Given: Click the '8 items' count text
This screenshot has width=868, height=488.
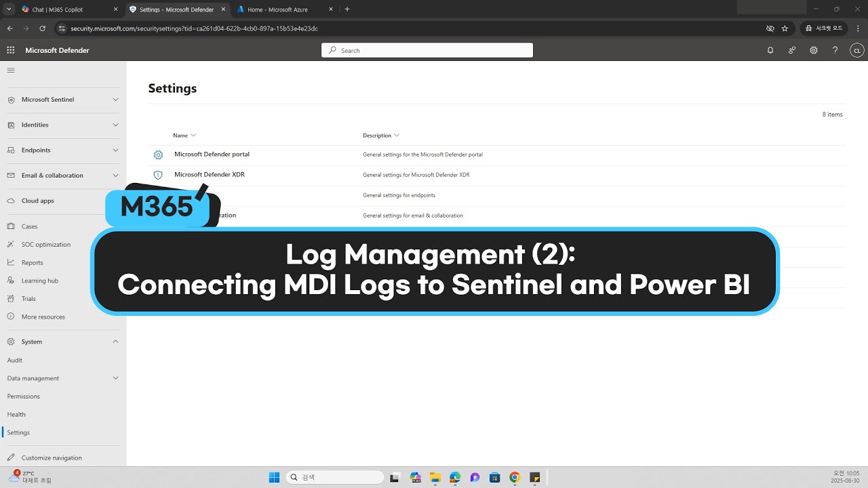Looking at the screenshot, I should [833, 115].
